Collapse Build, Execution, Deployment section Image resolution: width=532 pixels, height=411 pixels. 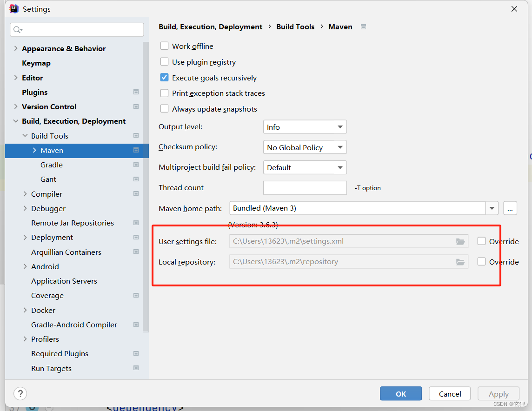(16, 121)
